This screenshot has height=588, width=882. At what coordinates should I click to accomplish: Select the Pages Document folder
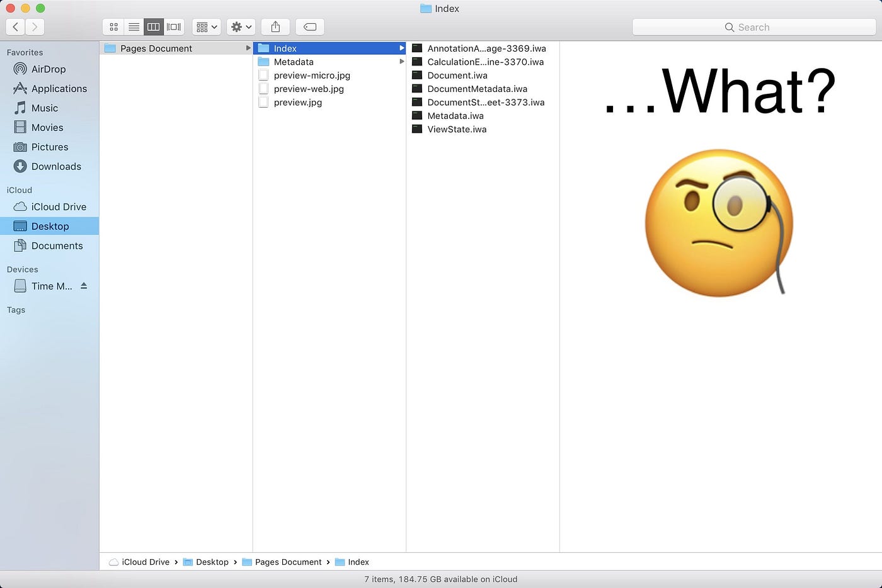[176, 48]
